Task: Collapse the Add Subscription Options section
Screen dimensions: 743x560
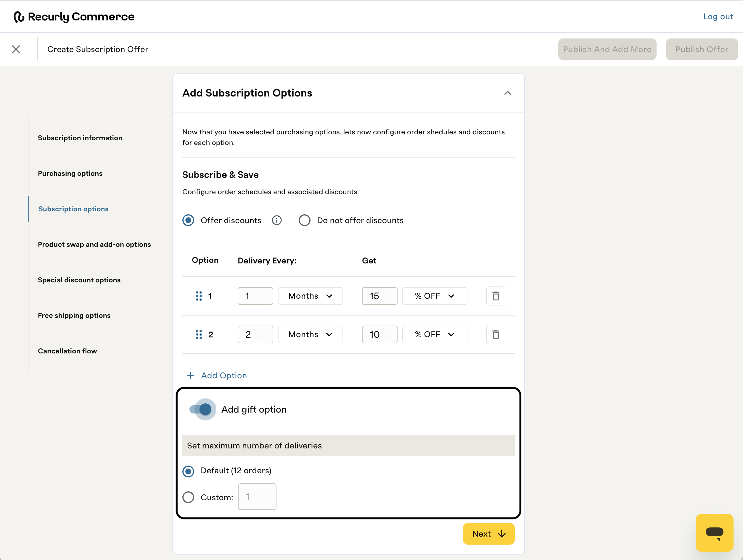Action: pyautogui.click(x=507, y=93)
